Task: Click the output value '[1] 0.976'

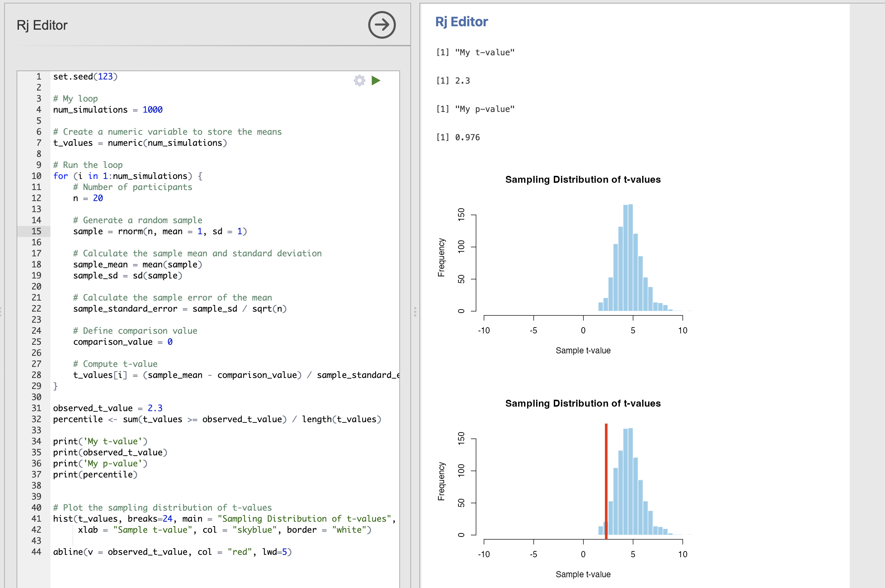Action: pos(458,137)
